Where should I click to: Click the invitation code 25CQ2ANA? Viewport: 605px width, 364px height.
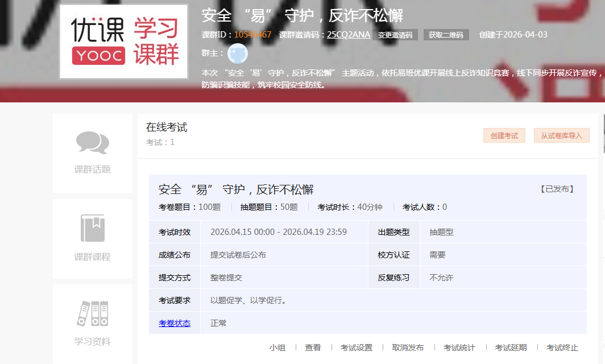coord(348,35)
